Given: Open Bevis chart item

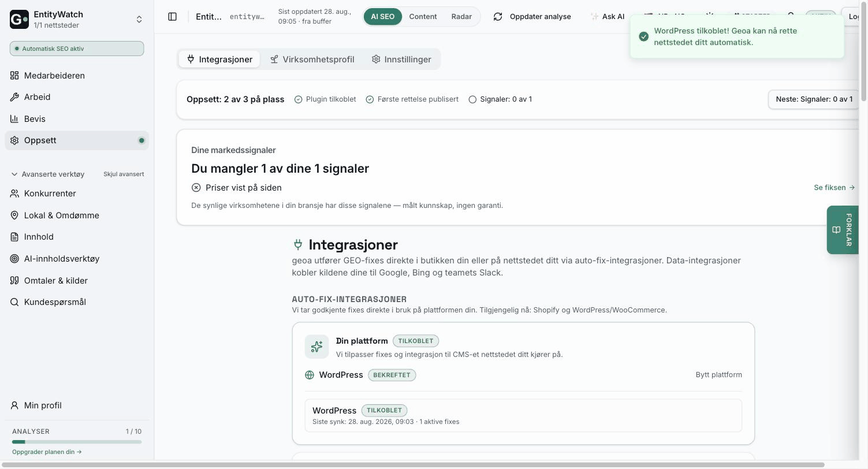Looking at the screenshot, I should tap(77, 119).
